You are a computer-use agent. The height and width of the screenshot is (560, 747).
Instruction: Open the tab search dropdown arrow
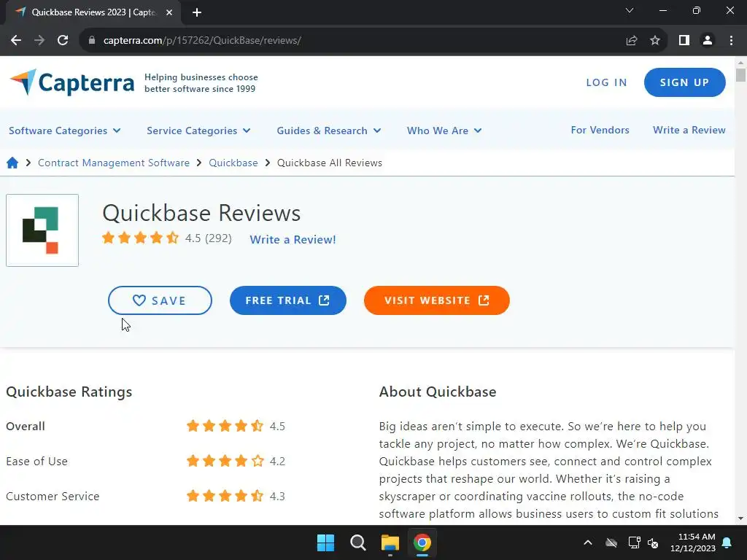tap(630, 10)
